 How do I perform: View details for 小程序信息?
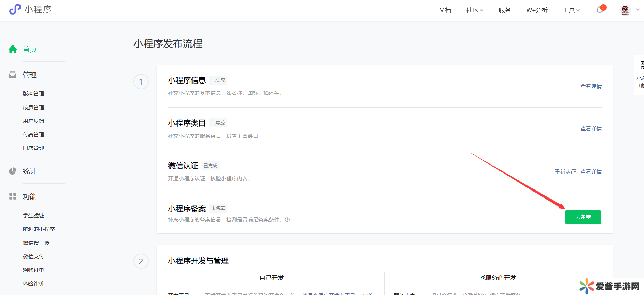click(x=591, y=86)
